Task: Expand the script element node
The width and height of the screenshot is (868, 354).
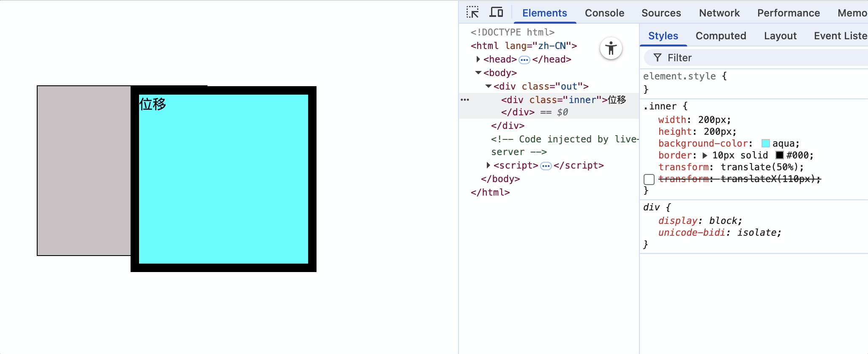Action: 488,165
